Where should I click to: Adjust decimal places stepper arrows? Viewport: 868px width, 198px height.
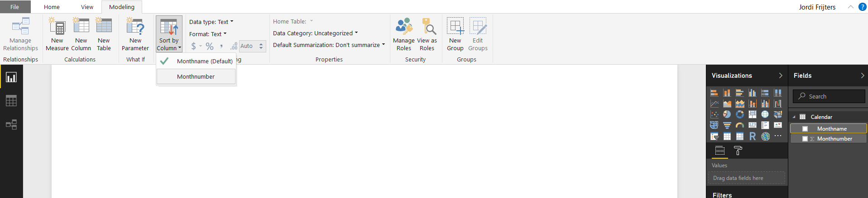(x=261, y=46)
